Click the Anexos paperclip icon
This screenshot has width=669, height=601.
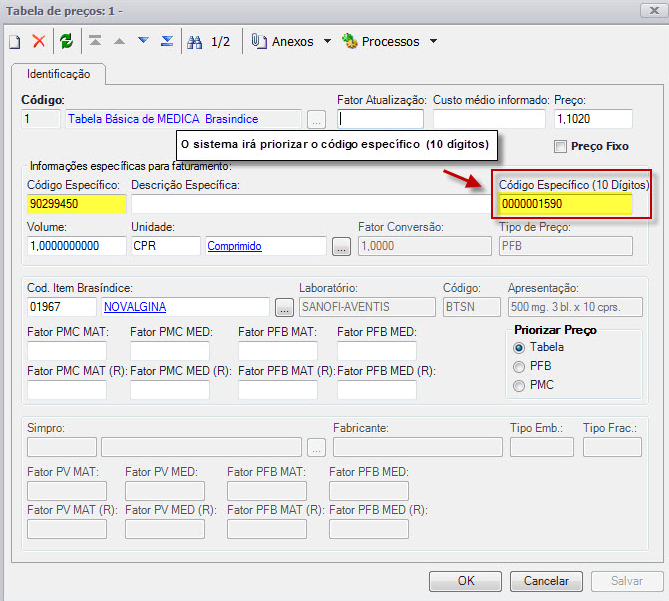click(x=259, y=41)
